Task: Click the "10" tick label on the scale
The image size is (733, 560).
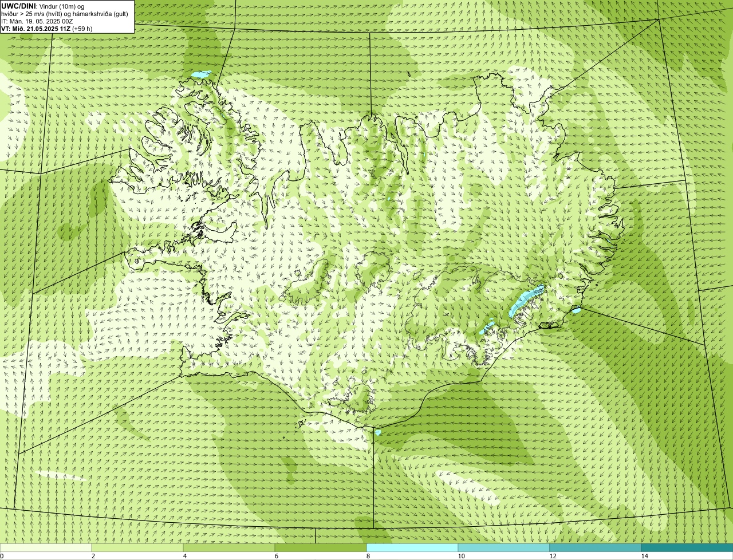Action: tap(461, 556)
